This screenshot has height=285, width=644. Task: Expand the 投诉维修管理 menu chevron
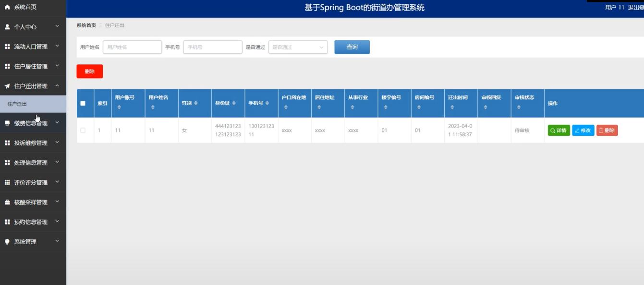57,142
